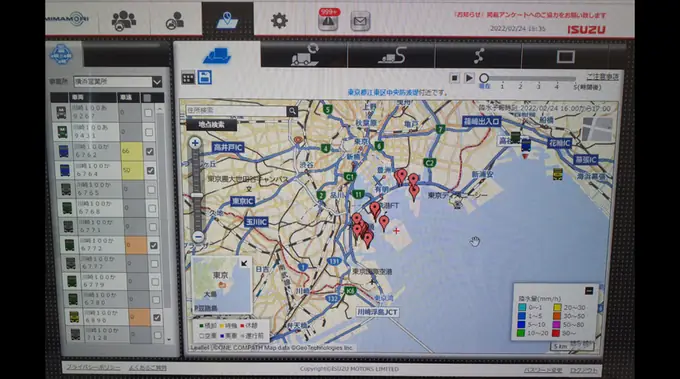The height and width of the screenshot is (379, 680).
Task: Click the 地点検索 button
Action: [212, 125]
